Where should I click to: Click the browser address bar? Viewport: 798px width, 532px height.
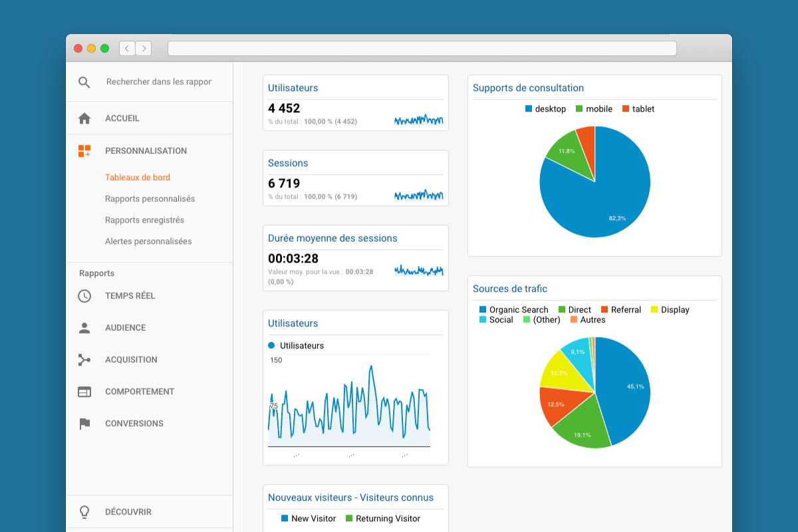[x=424, y=48]
